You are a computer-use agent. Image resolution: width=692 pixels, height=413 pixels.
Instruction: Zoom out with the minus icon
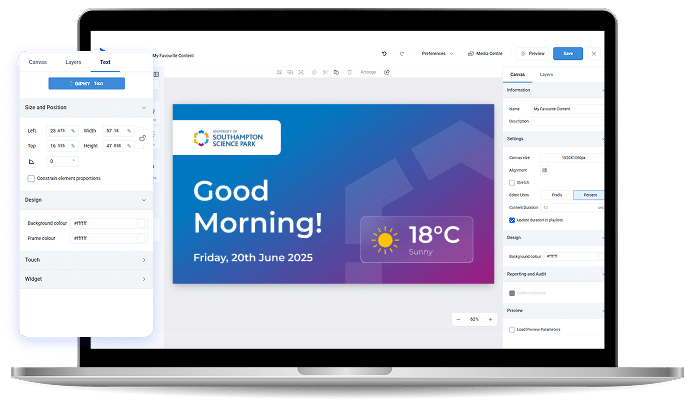(458, 319)
